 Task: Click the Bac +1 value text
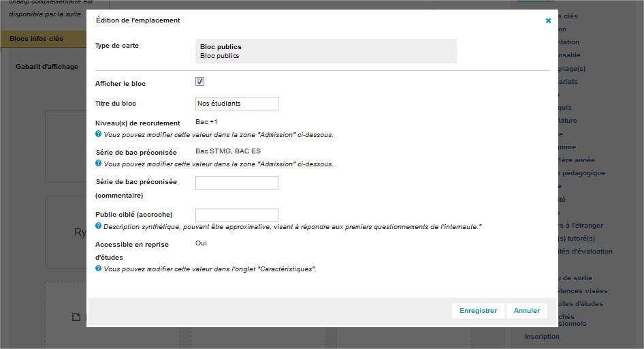(x=206, y=122)
